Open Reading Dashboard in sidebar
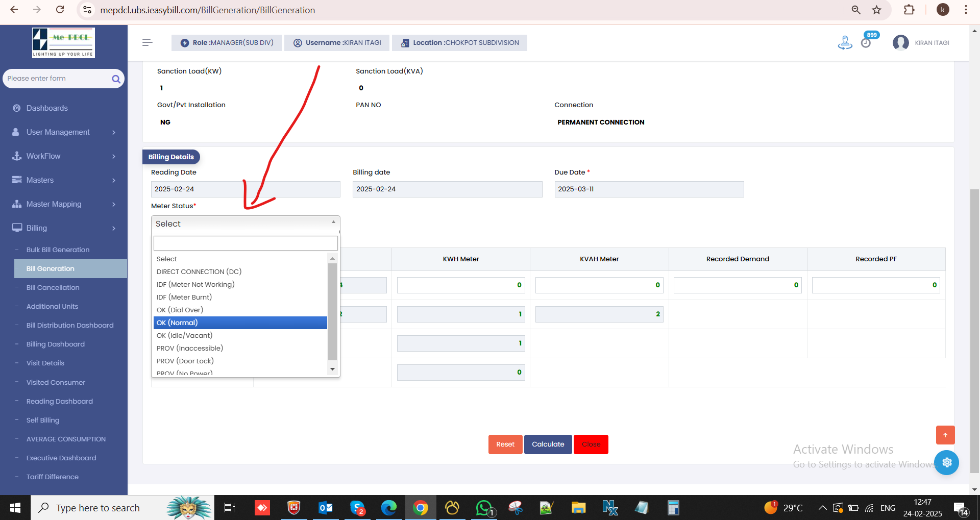 point(60,401)
